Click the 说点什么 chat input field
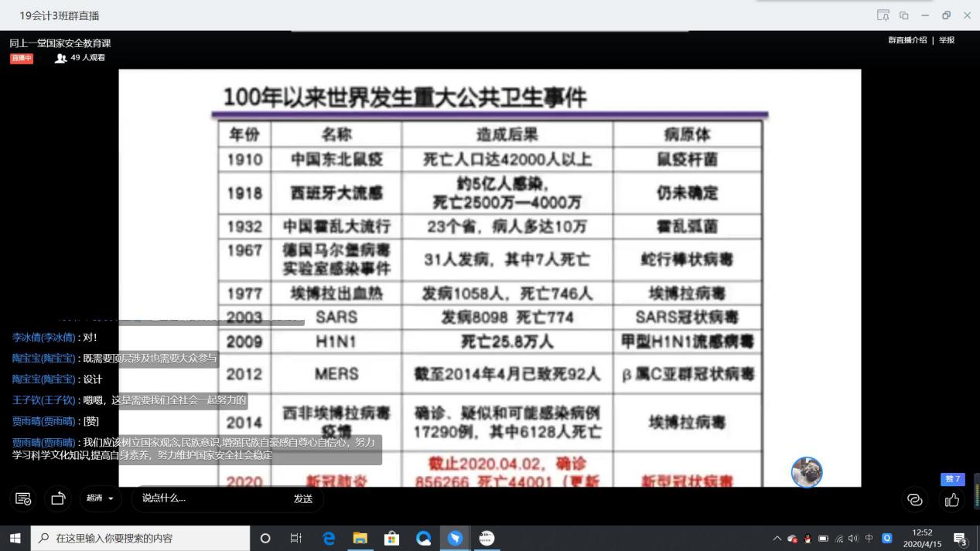980x551 pixels. (209, 498)
